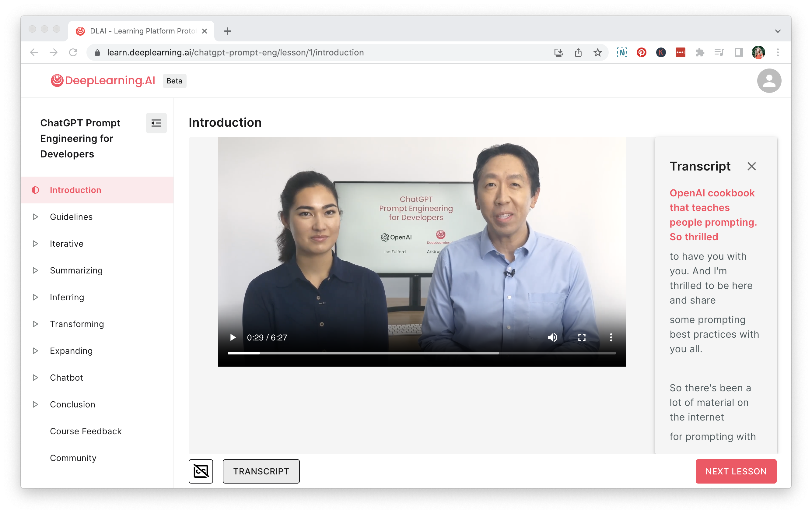Enter fullscreen video mode
This screenshot has width=812, height=514.
(582, 337)
